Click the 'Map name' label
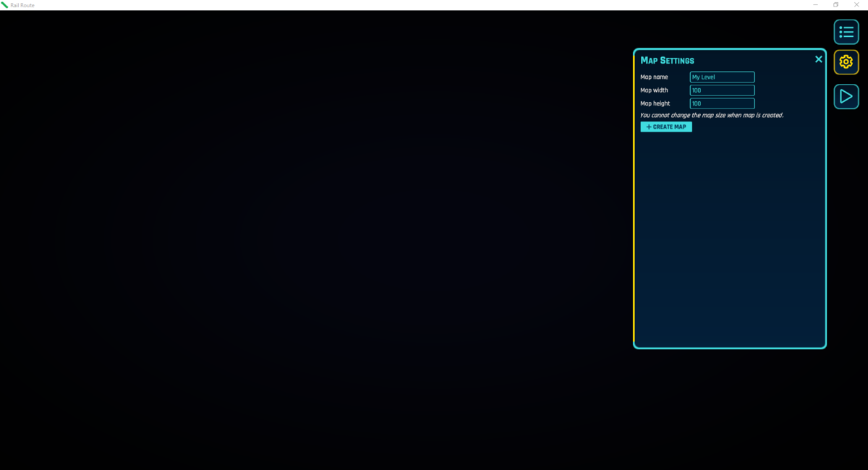The width and height of the screenshot is (868, 470). (x=654, y=77)
